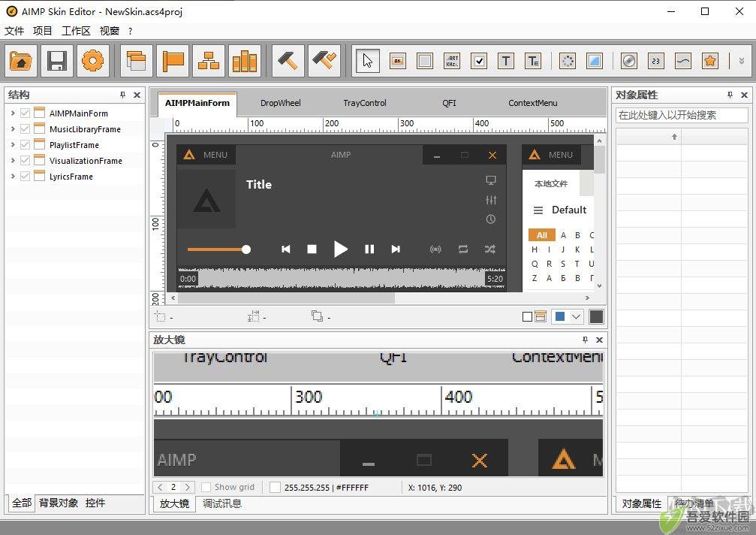Image resolution: width=756 pixels, height=535 pixels.
Task: Open settings with the orange gear icon
Action: [x=92, y=61]
